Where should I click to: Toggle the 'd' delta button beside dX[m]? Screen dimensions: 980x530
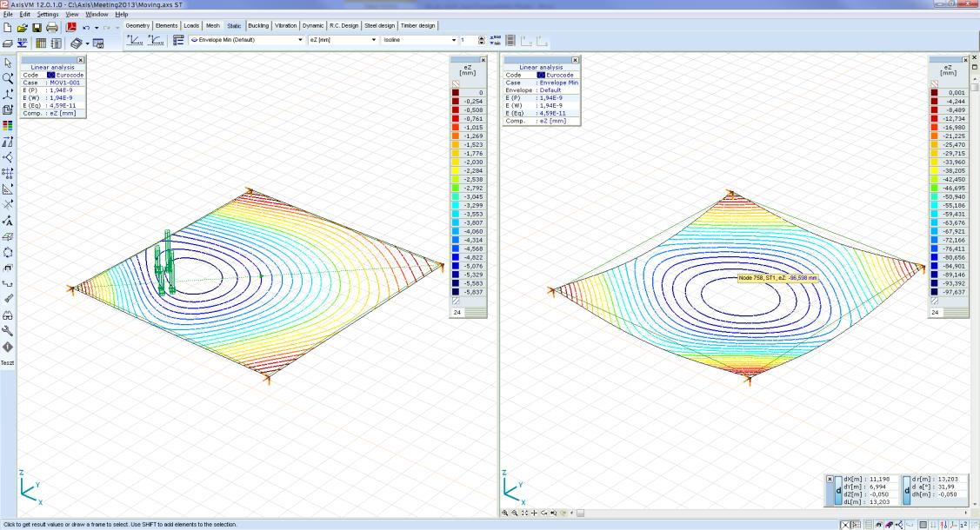pyautogui.click(x=839, y=491)
